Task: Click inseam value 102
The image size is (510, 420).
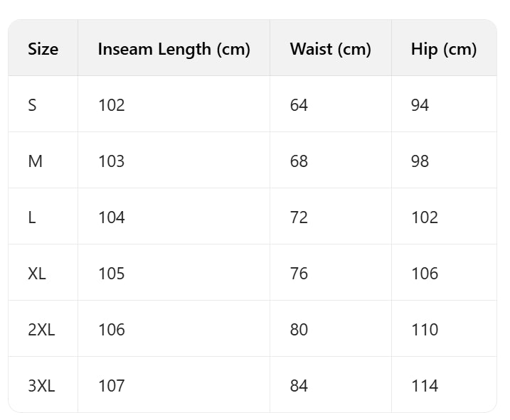Action: (111, 105)
